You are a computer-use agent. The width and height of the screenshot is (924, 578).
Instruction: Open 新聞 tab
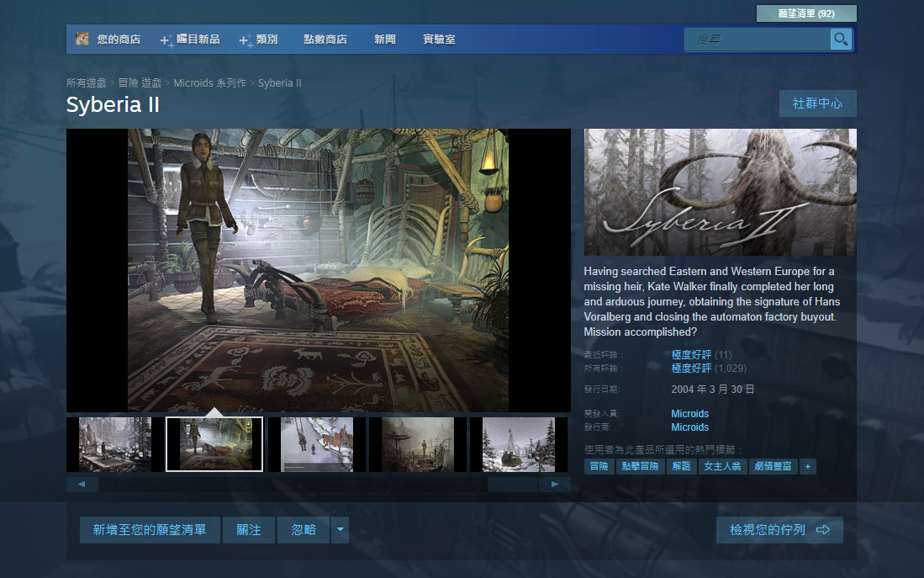pos(385,39)
